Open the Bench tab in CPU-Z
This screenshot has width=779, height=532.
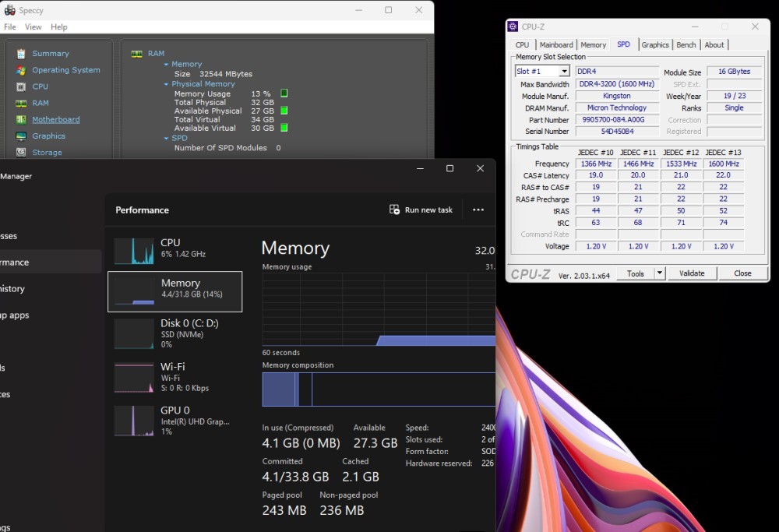point(686,45)
